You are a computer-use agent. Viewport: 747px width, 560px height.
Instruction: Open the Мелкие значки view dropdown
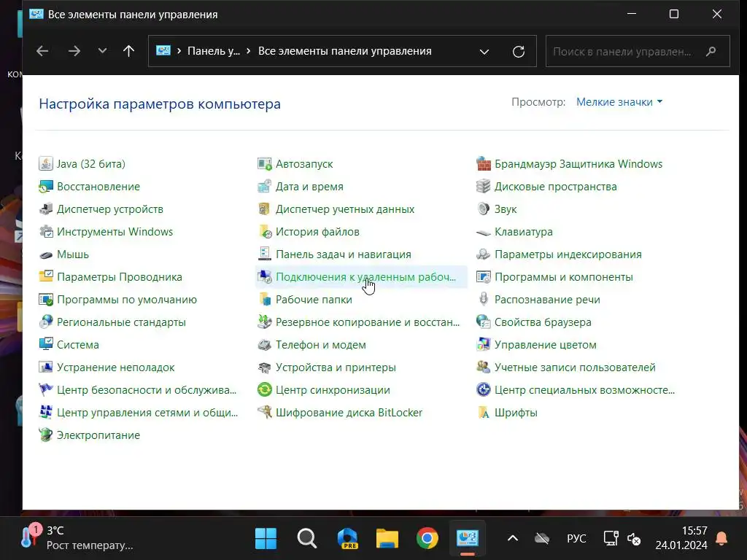point(619,102)
